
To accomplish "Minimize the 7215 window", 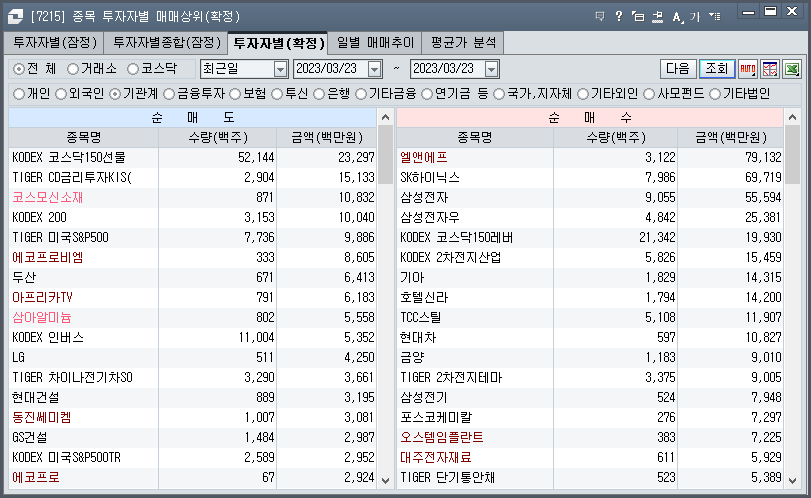I will 748,12.
